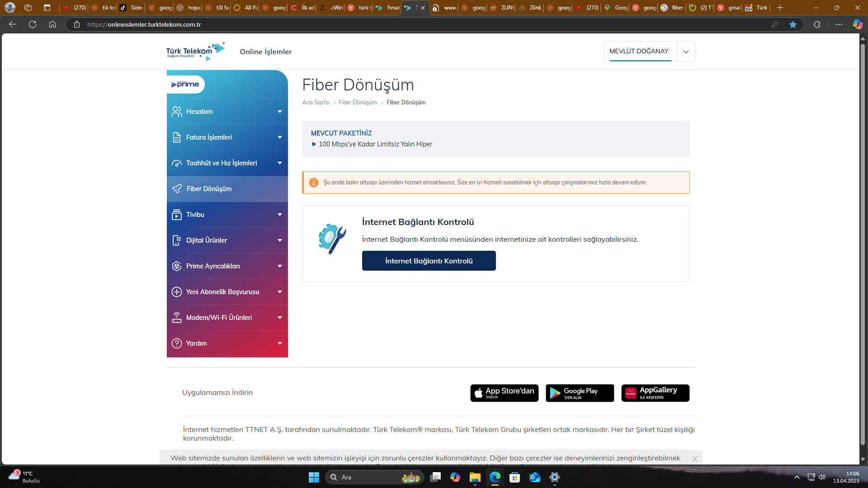This screenshot has height=488, width=868.
Task: Click the Yardım question mark icon
Action: tap(177, 343)
